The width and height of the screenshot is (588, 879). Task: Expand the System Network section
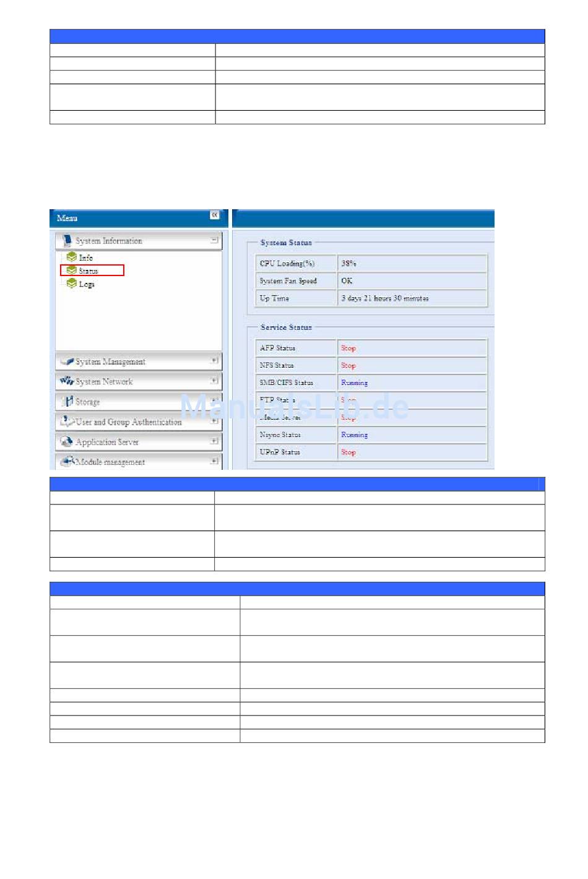coord(214,381)
